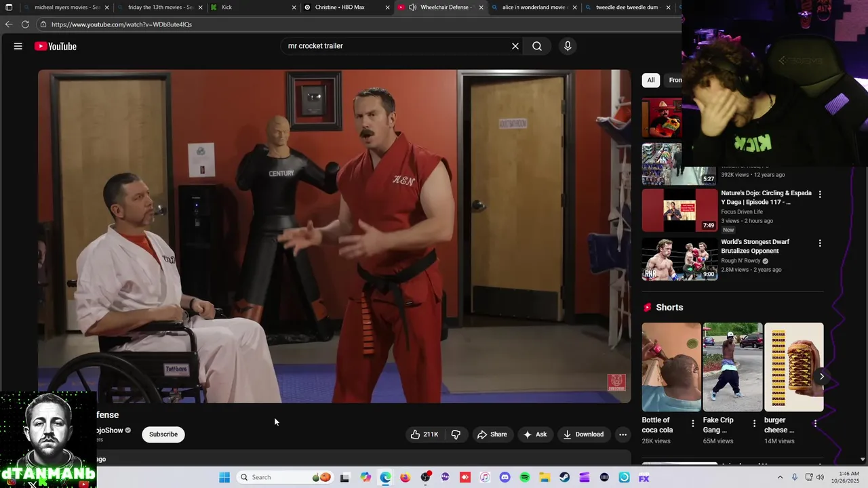Viewport: 868px width, 488px height.
Task: Open options for World's Strongest Dwarf video
Action: coord(820,243)
